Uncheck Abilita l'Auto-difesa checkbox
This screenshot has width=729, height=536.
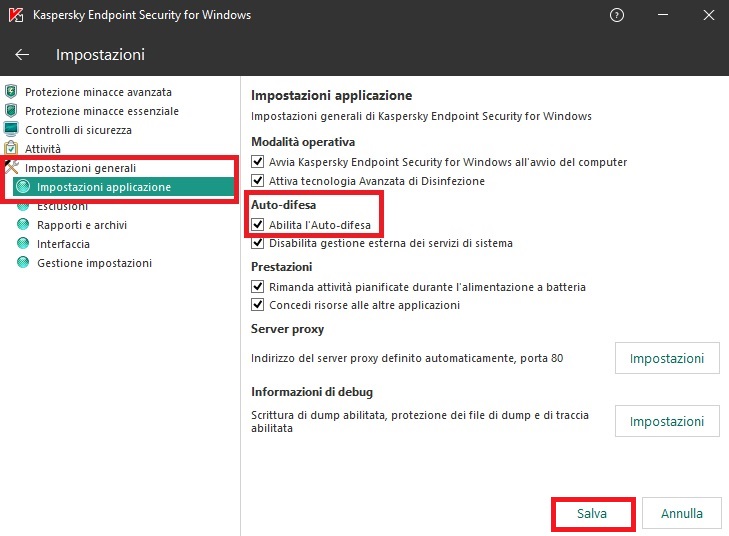258,225
